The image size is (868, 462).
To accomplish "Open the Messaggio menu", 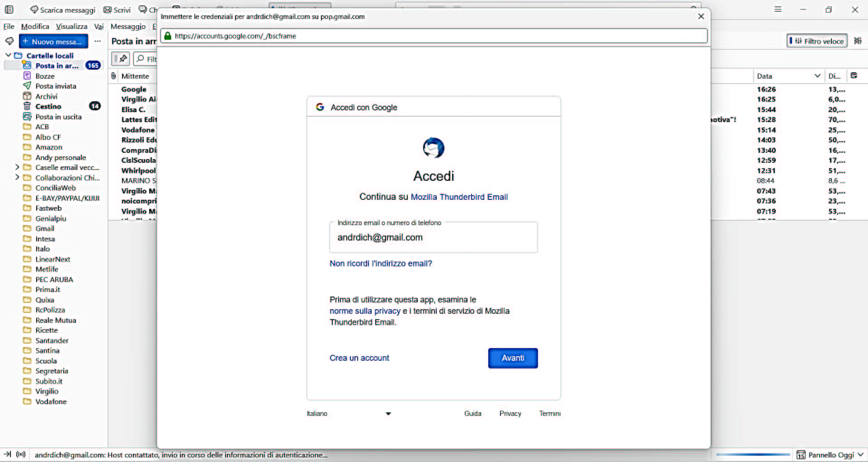I will [x=128, y=27].
